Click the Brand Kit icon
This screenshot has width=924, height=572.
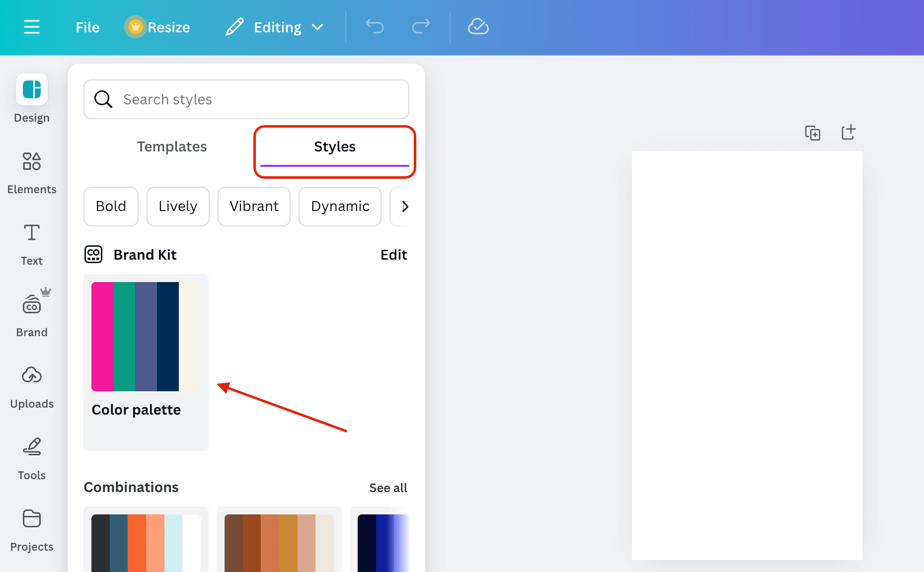coord(93,254)
